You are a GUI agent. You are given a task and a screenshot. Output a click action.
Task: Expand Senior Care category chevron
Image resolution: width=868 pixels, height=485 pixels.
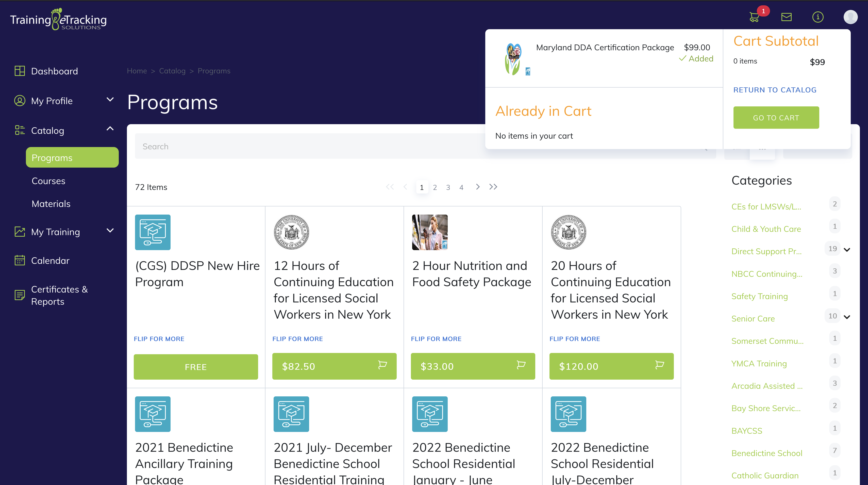[847, 317]
